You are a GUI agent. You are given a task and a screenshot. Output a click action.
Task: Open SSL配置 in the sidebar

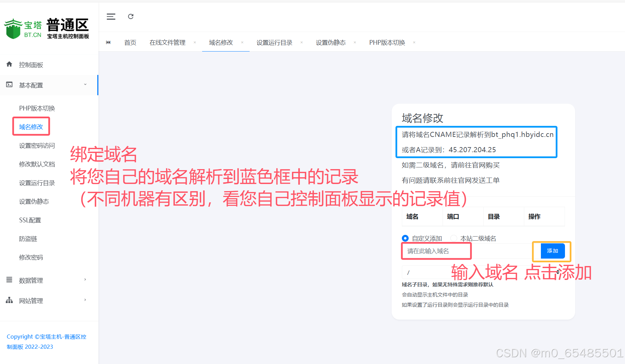pos(30,220)
